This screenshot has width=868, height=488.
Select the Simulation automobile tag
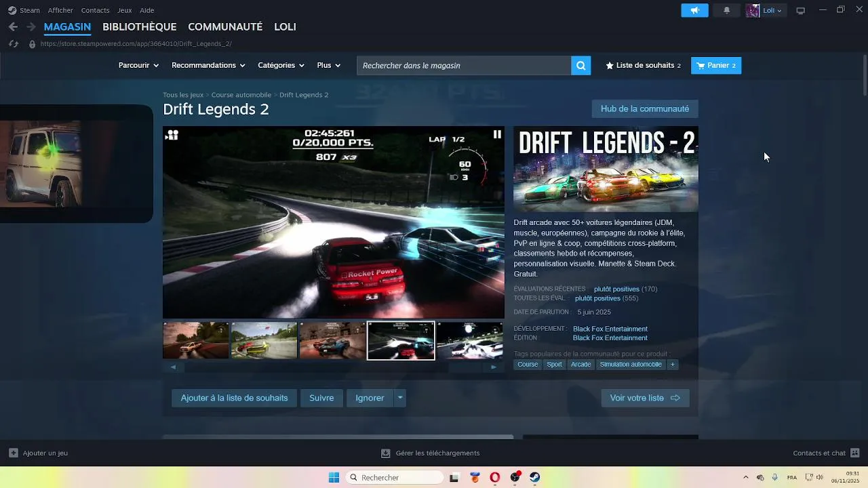631,365
